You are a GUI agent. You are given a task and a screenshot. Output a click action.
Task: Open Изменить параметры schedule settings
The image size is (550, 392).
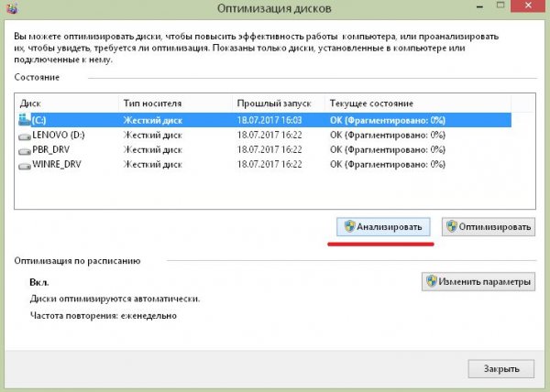pos(478,282)
